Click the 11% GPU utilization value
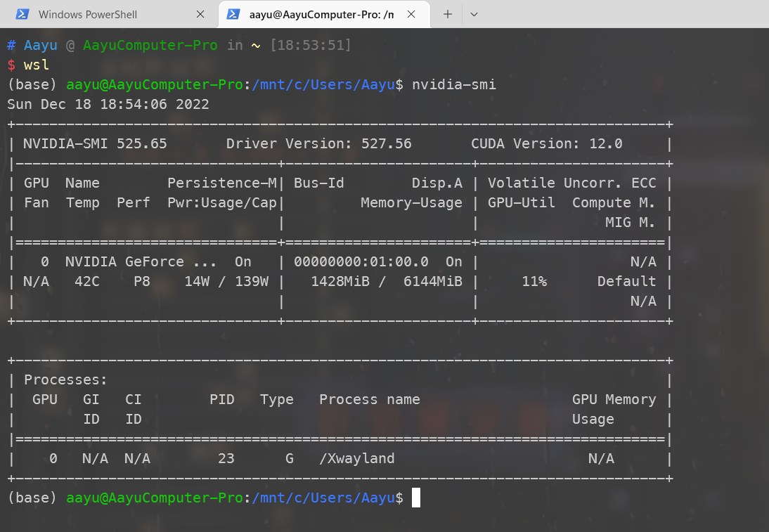 tap(534, 281)
